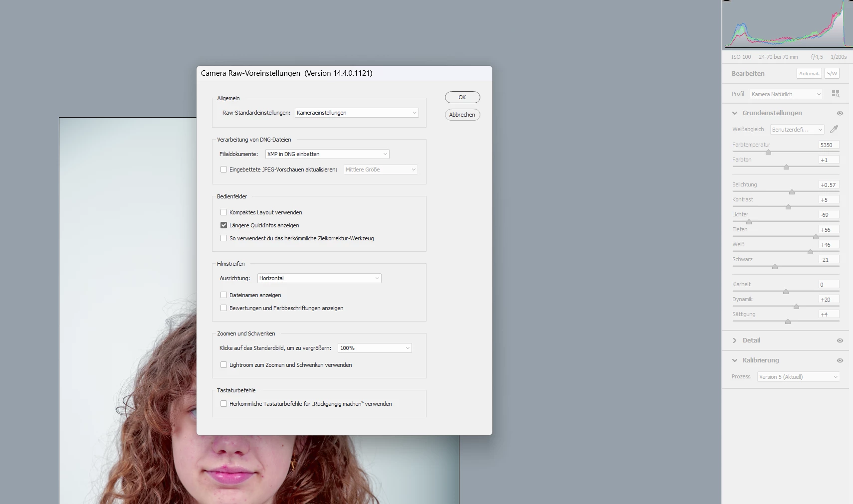This screenshot has height=504, width=853.
Task: Click the Abbrechen button
Action: (x=462, y=115)
